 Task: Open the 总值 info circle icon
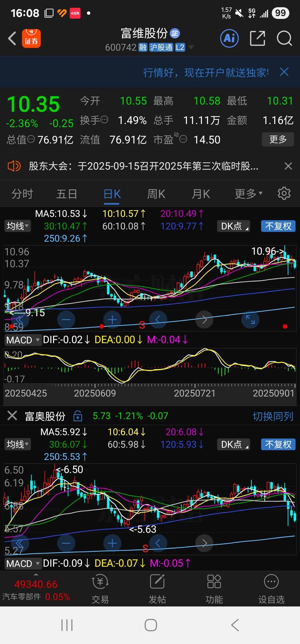coord(31,139)
